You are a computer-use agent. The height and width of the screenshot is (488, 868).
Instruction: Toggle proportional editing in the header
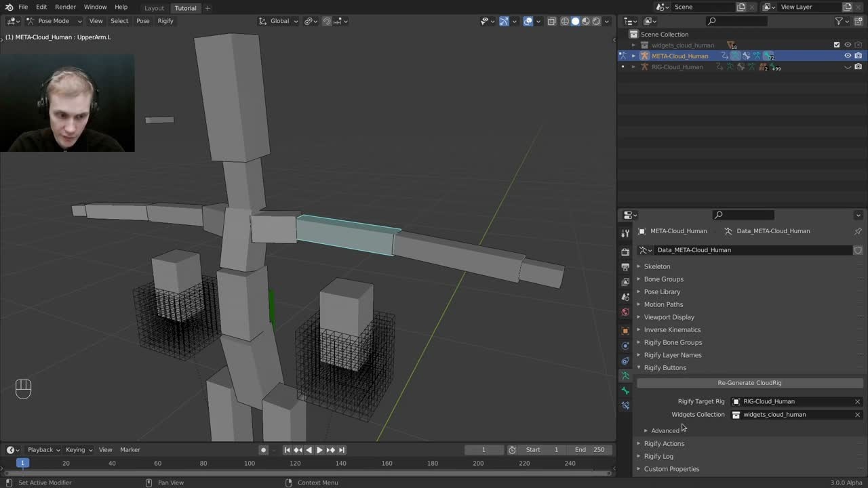coord(337,21)
